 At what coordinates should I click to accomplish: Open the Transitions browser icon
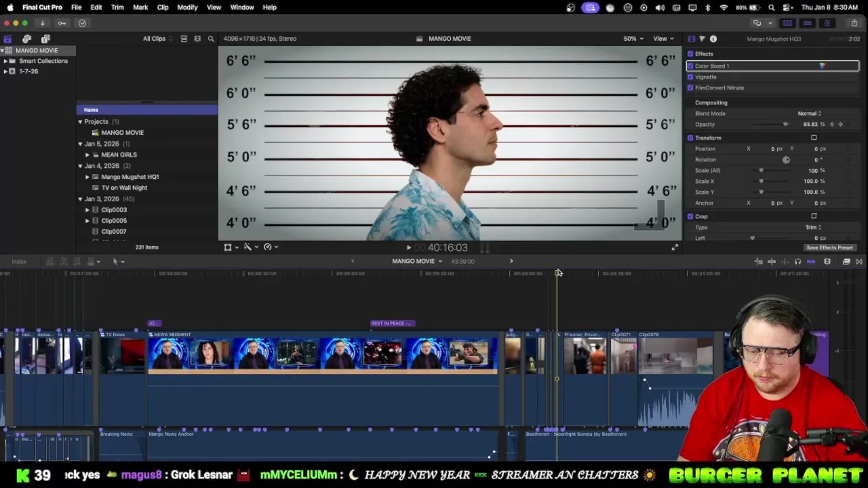[859, 262]
